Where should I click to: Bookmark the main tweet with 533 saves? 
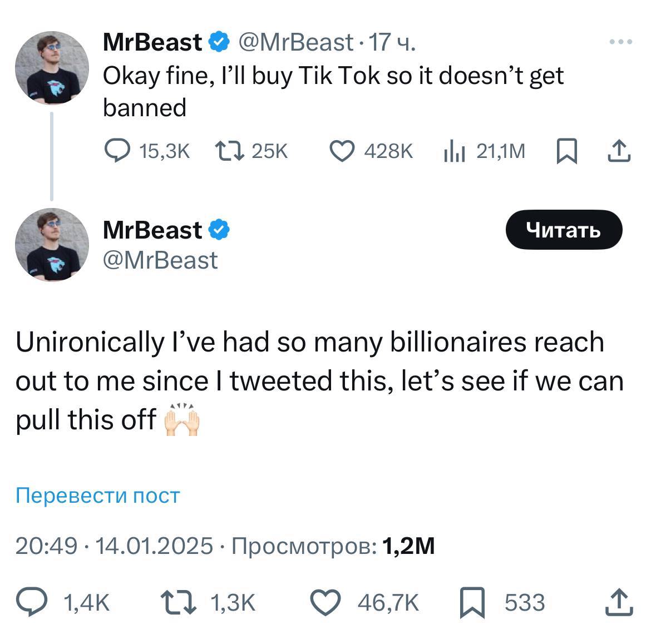[x=472, y=603]
